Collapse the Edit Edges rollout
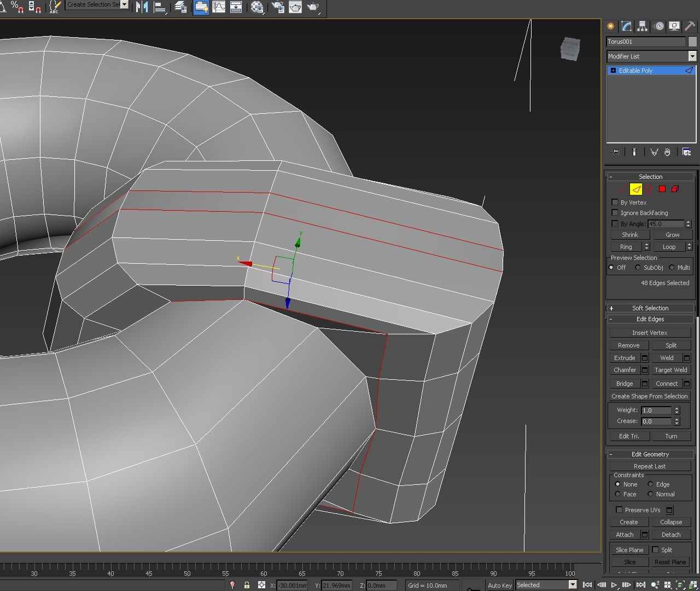Screen dimensions: 700x591 point(650,319)
